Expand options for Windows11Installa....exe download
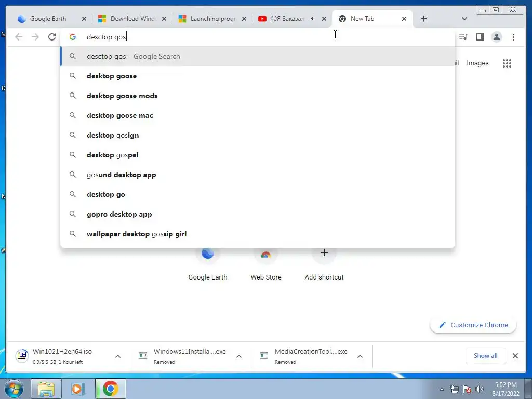The height and width of the screenshot is (399, 532). [239, 356]
